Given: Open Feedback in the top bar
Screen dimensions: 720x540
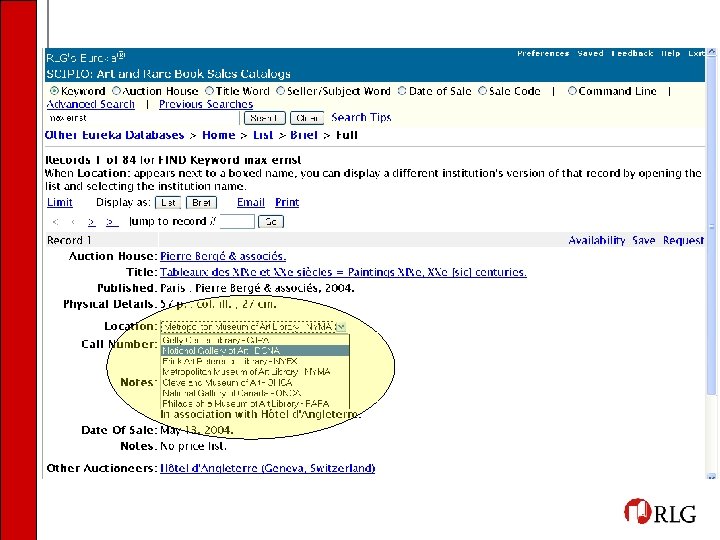Looking at the screenshot, I should tap(632, 53).
